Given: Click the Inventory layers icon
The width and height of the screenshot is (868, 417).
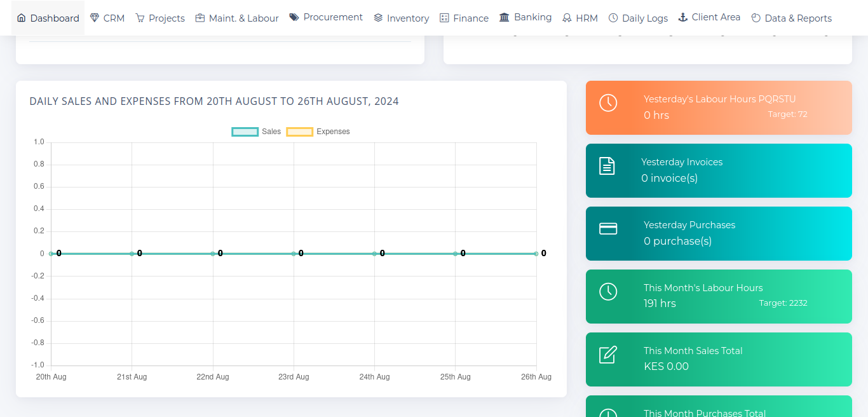Looking at the screenshot, I should 378,18.
